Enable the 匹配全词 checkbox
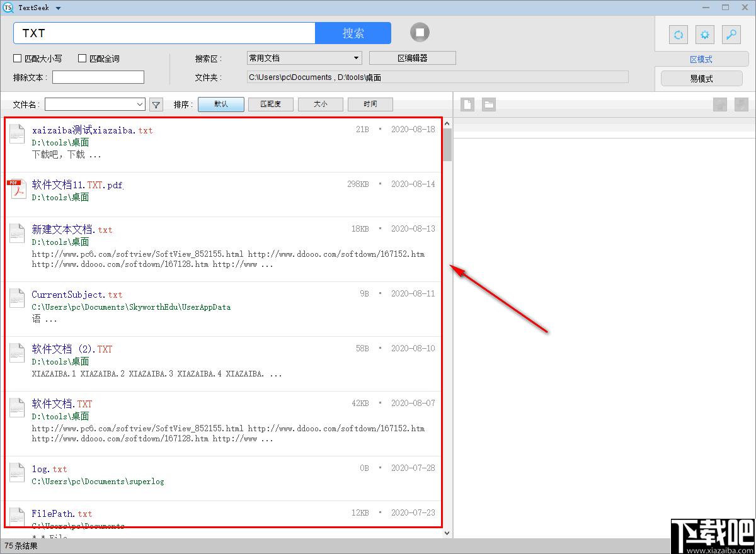 (x=82, y=59)
